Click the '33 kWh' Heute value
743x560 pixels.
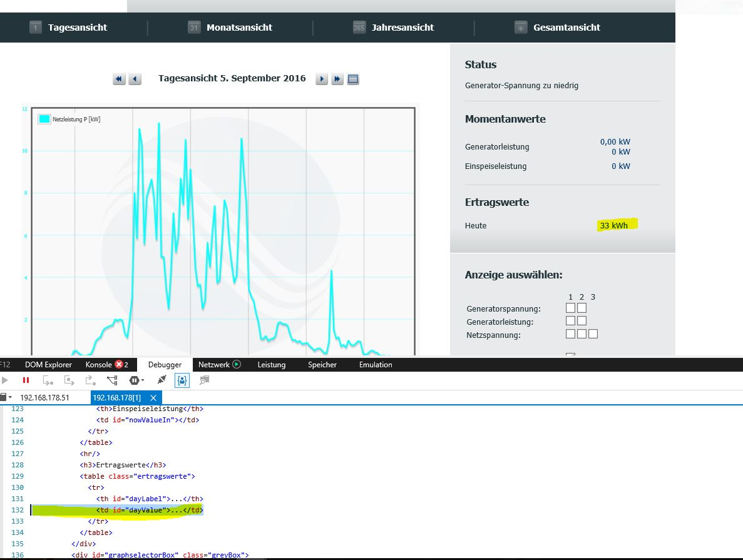(x=613, y=225)
